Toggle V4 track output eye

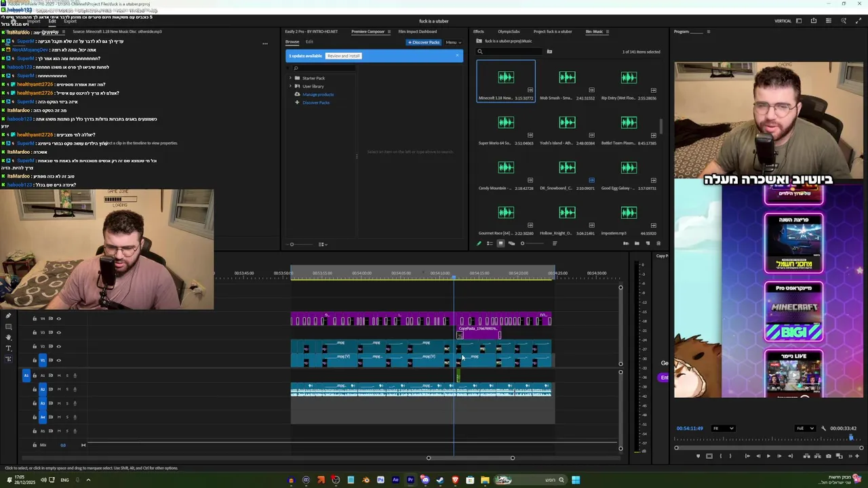point(59,319)
